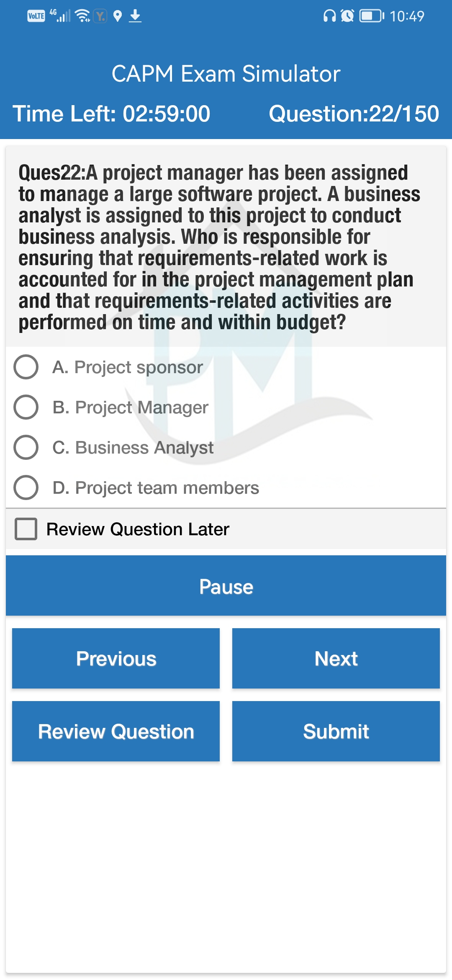Tap the download arrow notification icon
Screen dimensions: 452x980
pyautogui.click(x=135, y=16)
